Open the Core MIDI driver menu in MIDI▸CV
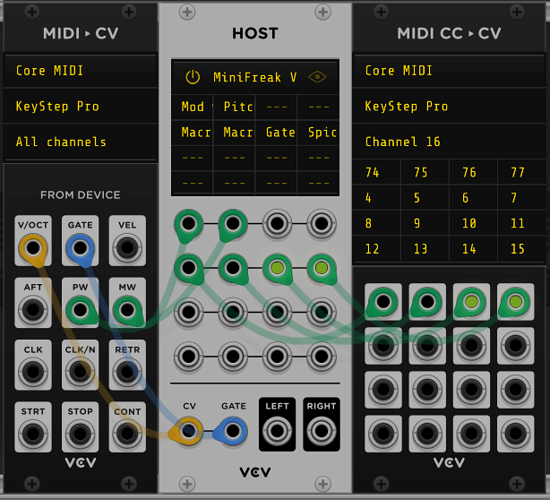The height and width of the screenshot is (500, 550). pos(80,71)
